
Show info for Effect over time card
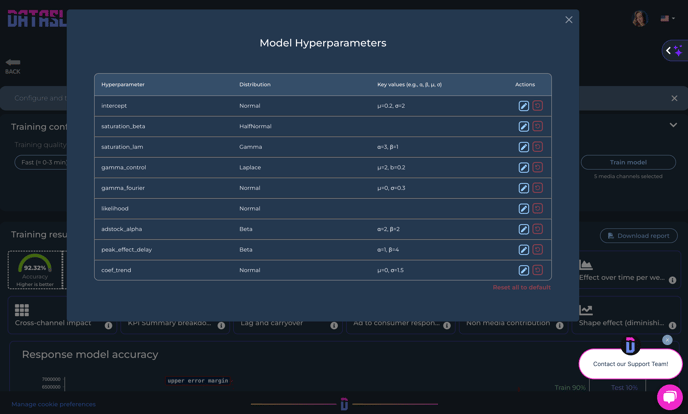click(x=672, y=280)
